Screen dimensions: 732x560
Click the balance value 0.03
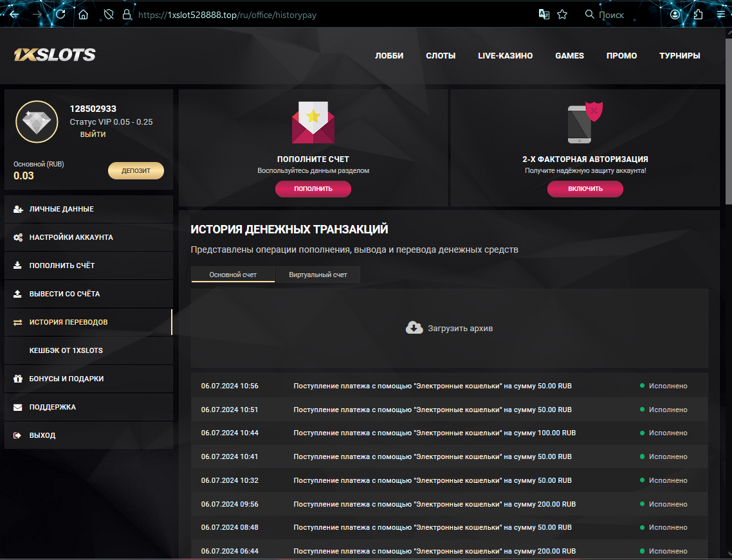(x=23, y=176)
